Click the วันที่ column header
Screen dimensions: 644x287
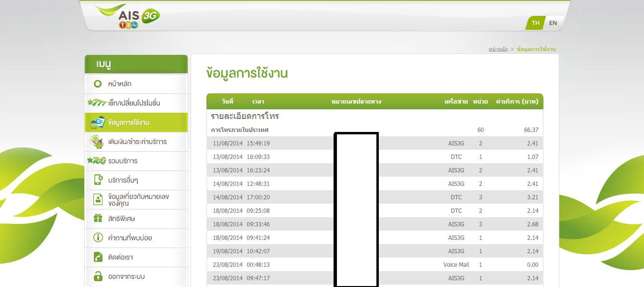[x=228, y=102]
